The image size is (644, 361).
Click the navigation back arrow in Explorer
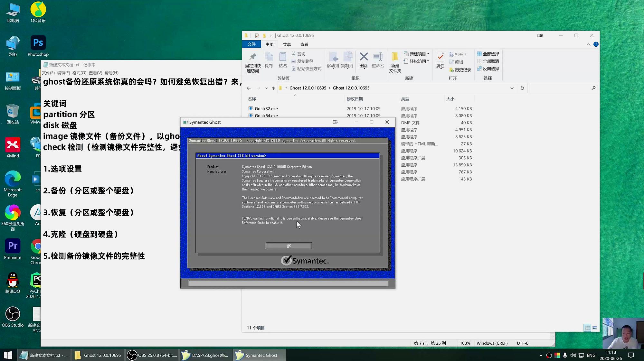[249, 88]
